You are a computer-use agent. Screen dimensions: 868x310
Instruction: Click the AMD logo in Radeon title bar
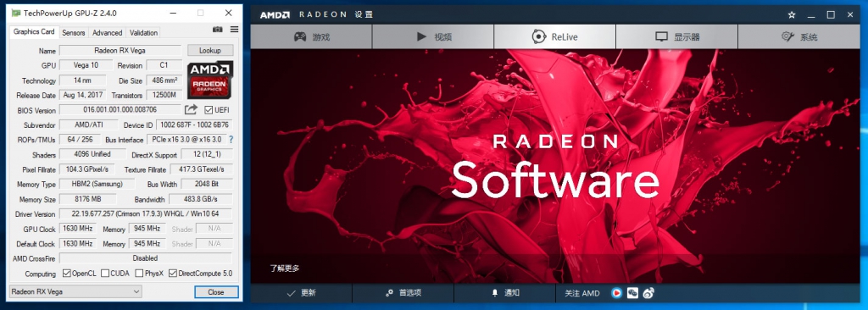click(275, 15)
